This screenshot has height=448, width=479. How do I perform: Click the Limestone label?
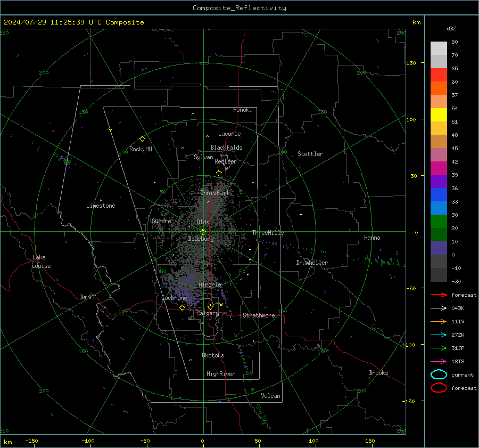tap(101, 206)
